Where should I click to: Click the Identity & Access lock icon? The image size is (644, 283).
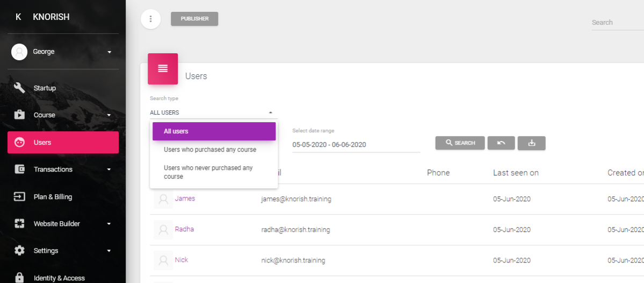coord(19,278)
